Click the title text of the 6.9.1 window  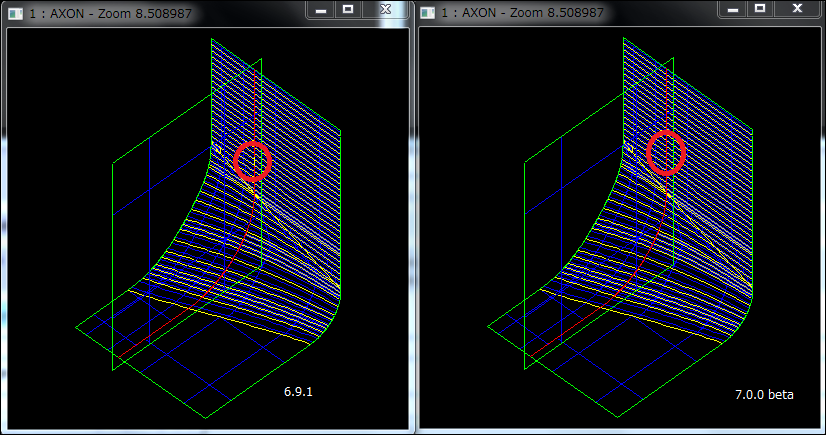[x=112, y=13]
